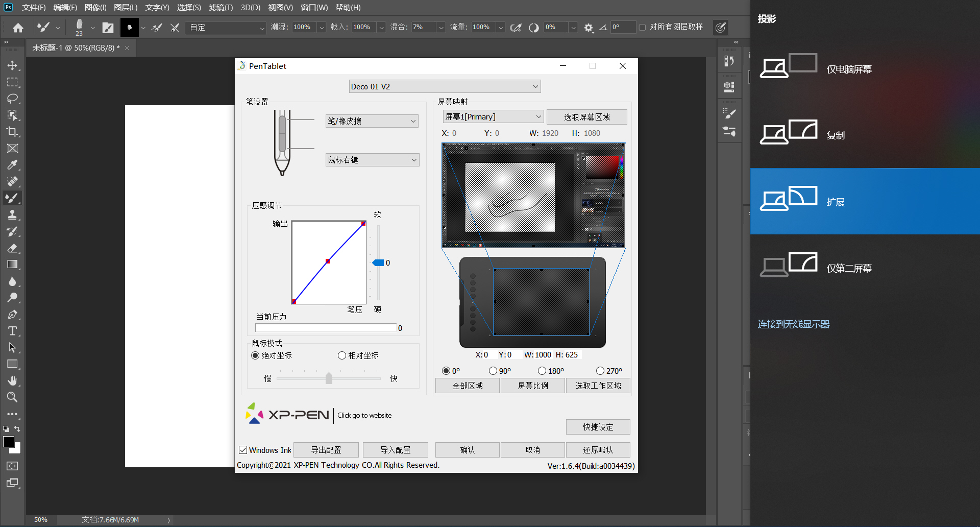
Task: Select the Hand tool
Action: point(12,380)
